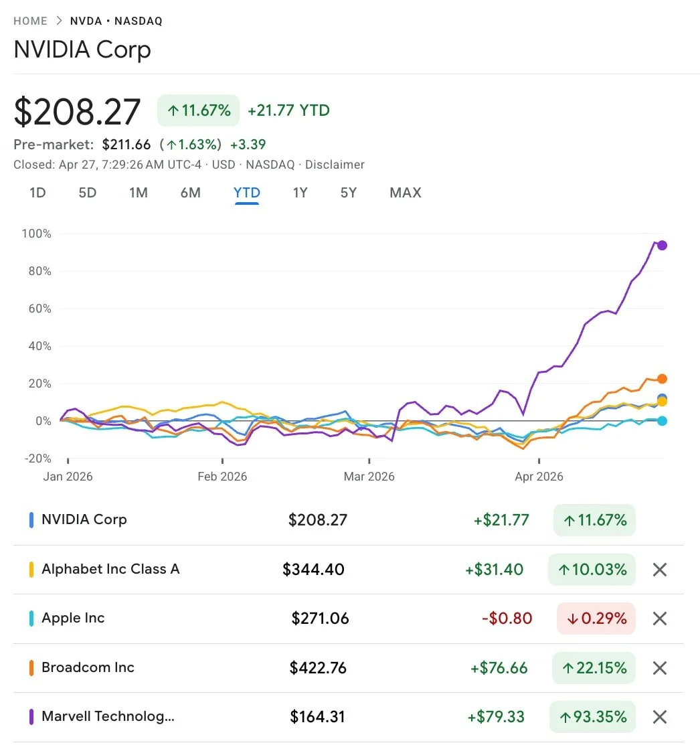Click the Marvell 93.35% gain badge
Screen dimensions: 700x745
point(593,717)
